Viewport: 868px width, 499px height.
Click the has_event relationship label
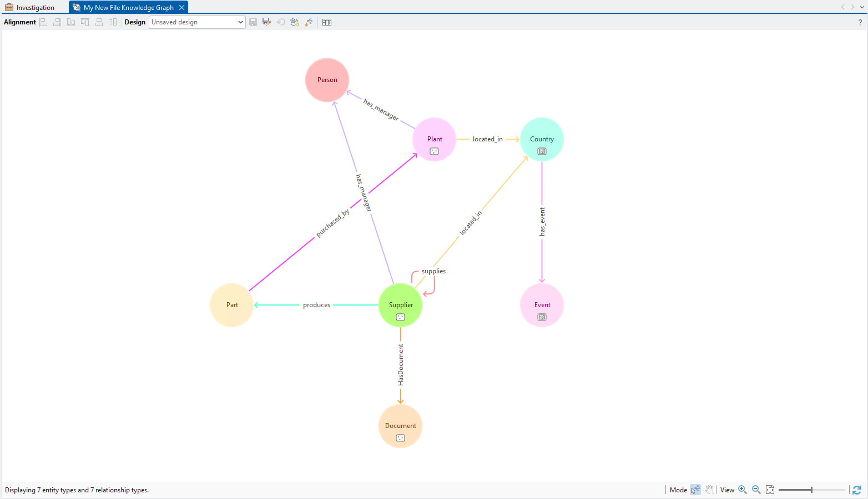tap(542, 222)
